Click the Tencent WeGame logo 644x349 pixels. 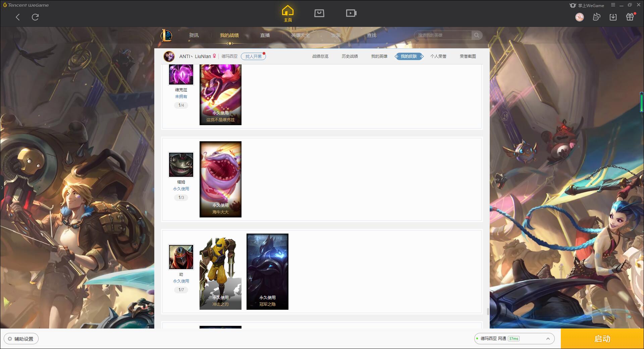tap(26, 5)
